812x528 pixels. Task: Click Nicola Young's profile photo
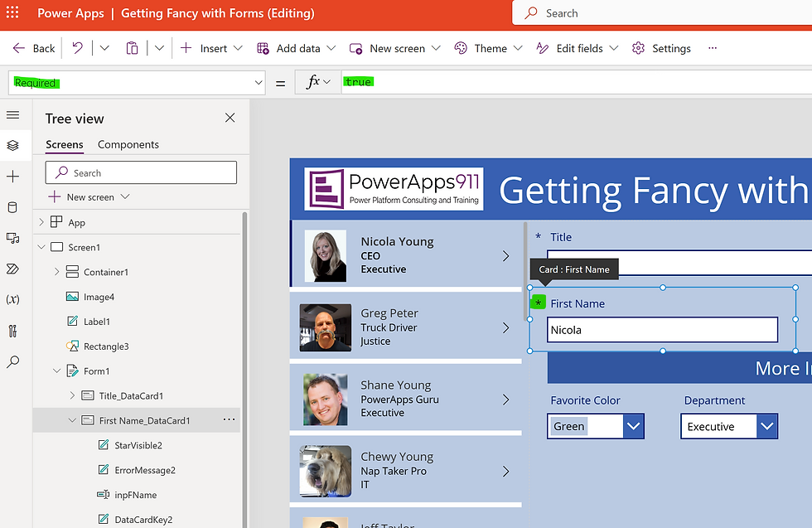point(326,256)
